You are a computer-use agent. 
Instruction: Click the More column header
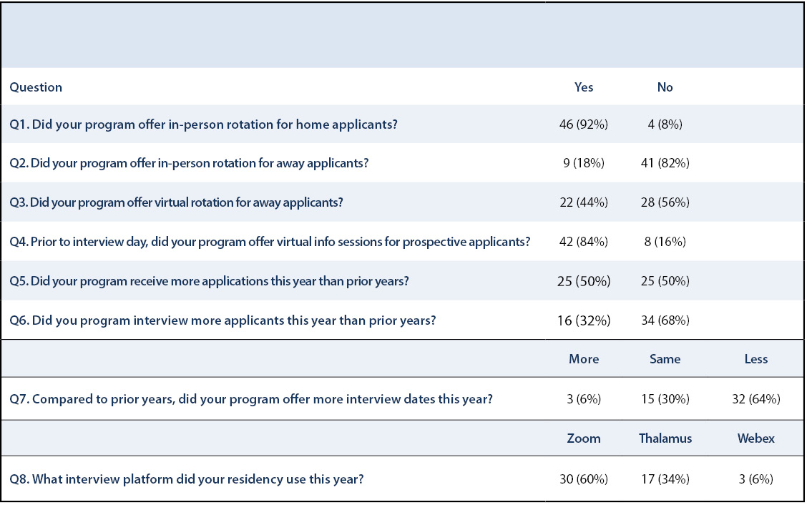click(584, 359)
